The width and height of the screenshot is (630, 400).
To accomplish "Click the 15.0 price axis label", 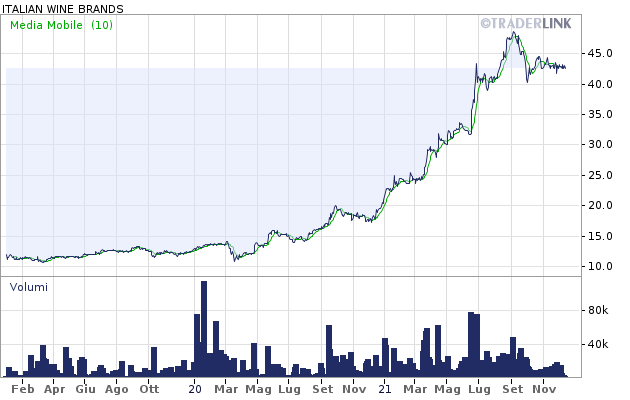I will pos(600,236).
